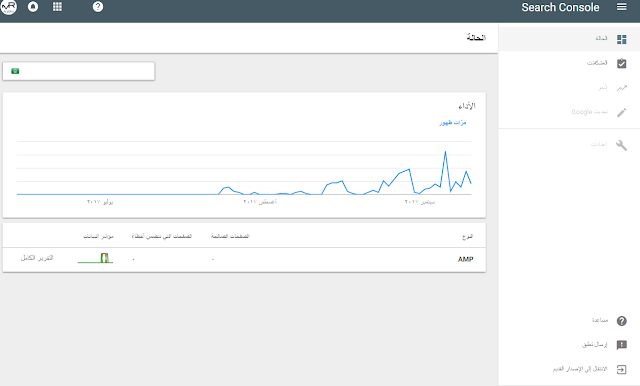The image size is (640, 386).
Task: Click the AMP data sparkline thumbnail
Action: [x=96, y=258]
